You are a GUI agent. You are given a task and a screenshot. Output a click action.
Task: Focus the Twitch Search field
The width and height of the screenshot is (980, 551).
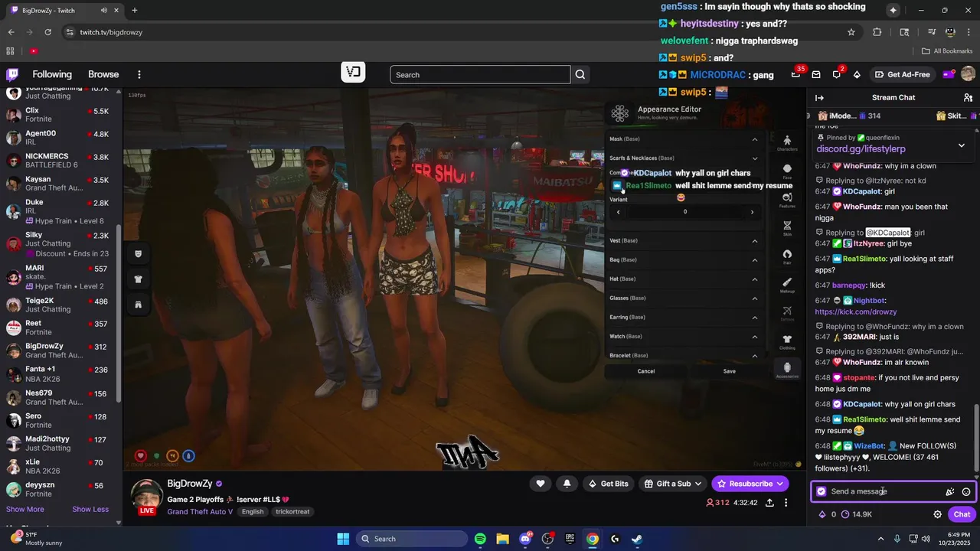coord(480,74)
